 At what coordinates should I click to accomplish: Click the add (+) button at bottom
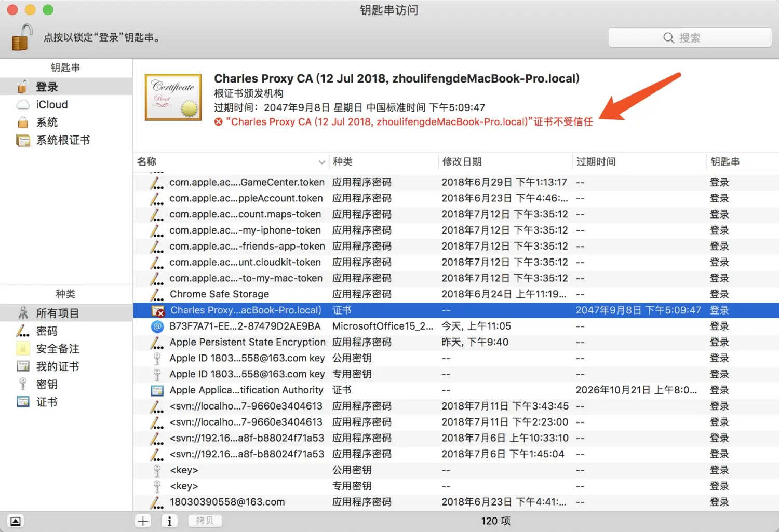click(x=143, y=521)
